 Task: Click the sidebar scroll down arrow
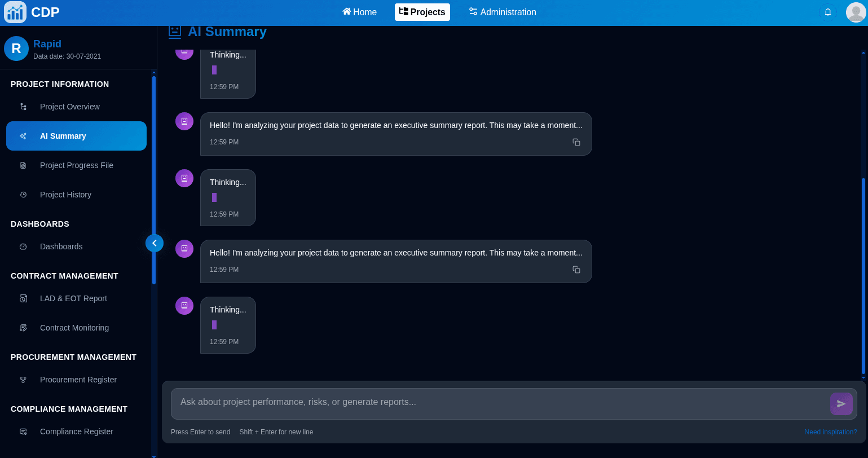click(x=153, y=456)
